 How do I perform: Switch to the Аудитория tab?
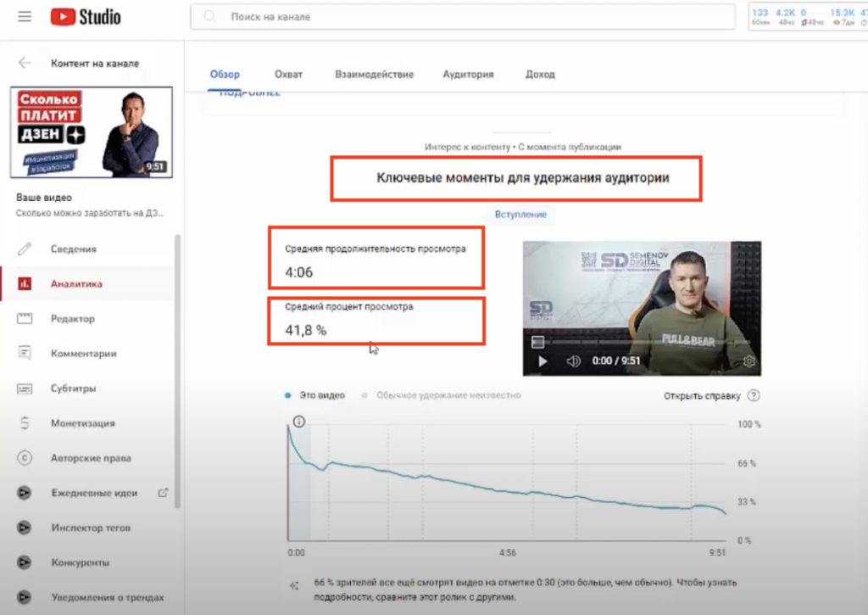468,75
